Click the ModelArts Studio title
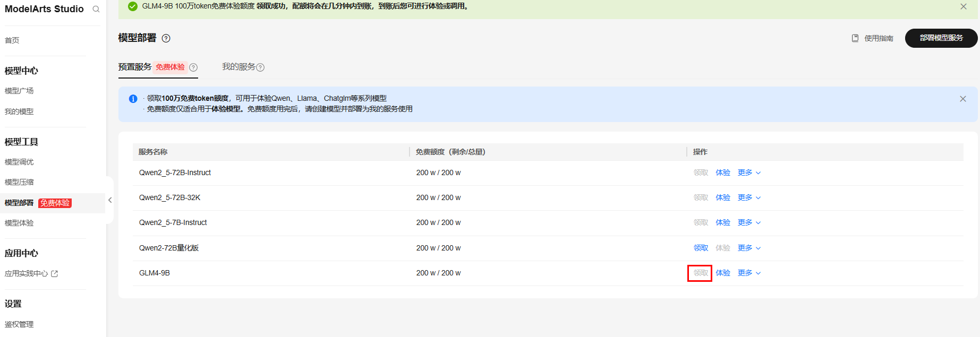980x337 pixels. pos(44,9)
